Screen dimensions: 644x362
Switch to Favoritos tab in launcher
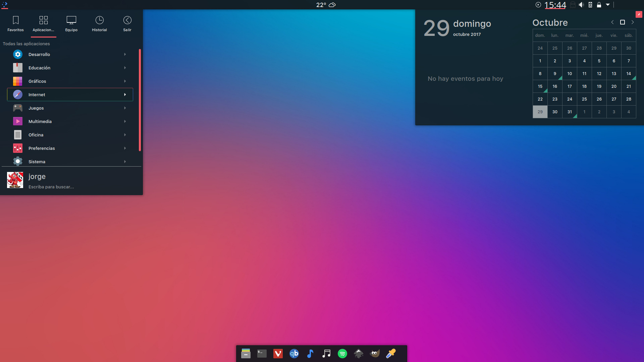tap(15, 23)
